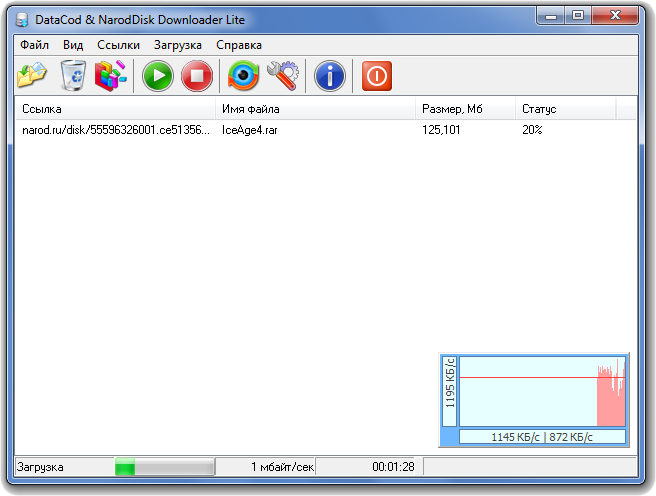Viewport: 656px width, 496px height.
Task: Open the Файл menu
Action: coord(34,45)
